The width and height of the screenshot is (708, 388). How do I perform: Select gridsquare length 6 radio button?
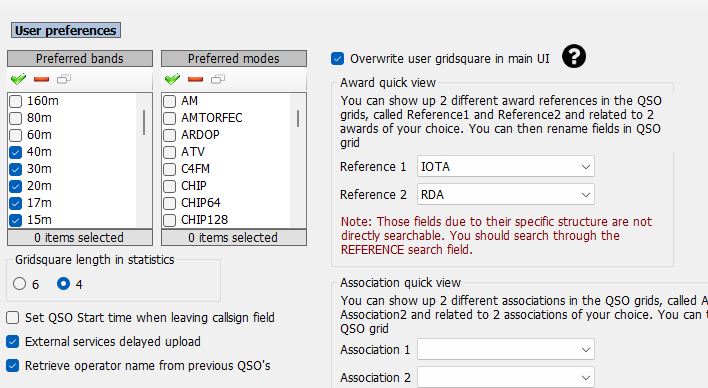(x=19, y=284)
